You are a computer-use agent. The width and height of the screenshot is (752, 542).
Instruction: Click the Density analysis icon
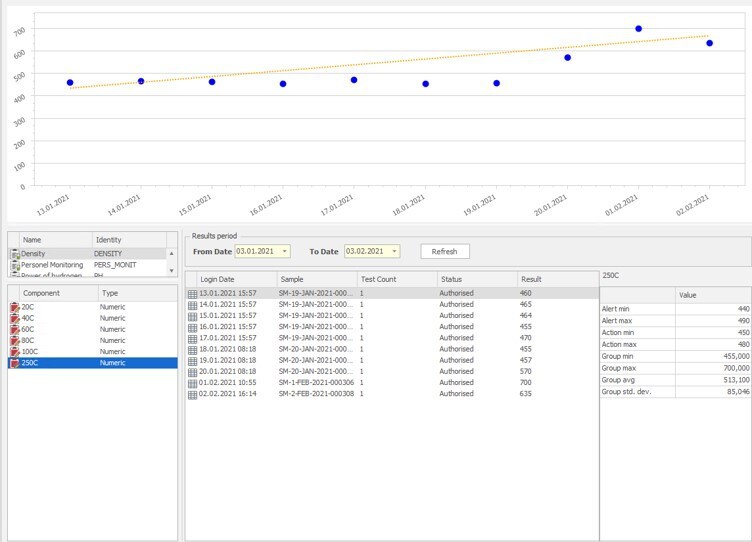point(15,254)
